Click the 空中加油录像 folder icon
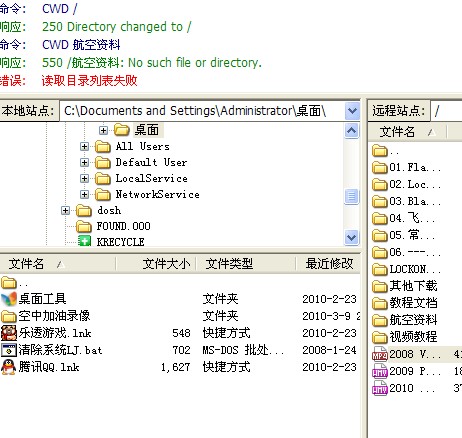Screen dimensions: 462x438 (9, 316)
